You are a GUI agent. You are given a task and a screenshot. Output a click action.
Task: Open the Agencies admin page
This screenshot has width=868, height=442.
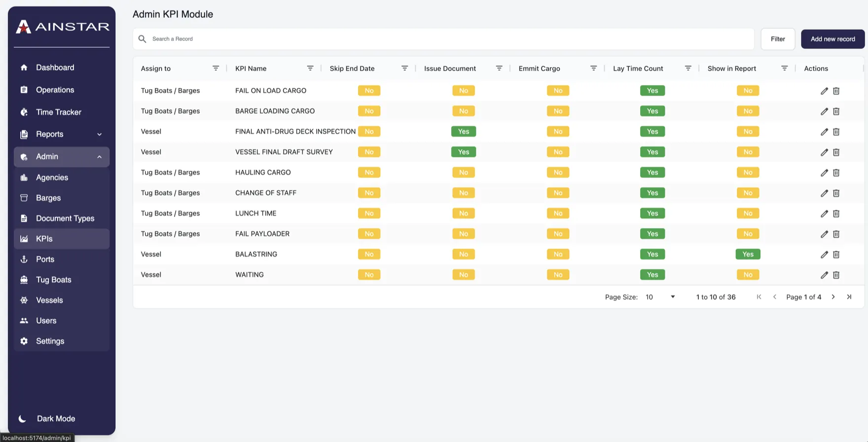point(62,178)
